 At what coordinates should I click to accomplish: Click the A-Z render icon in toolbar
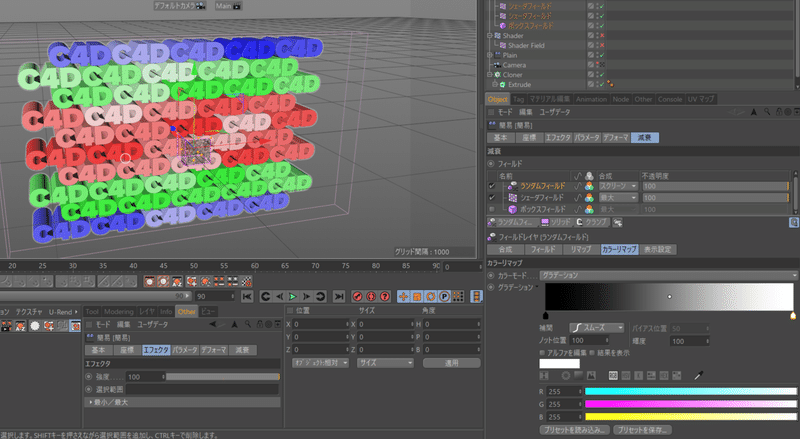coord(177,281)
